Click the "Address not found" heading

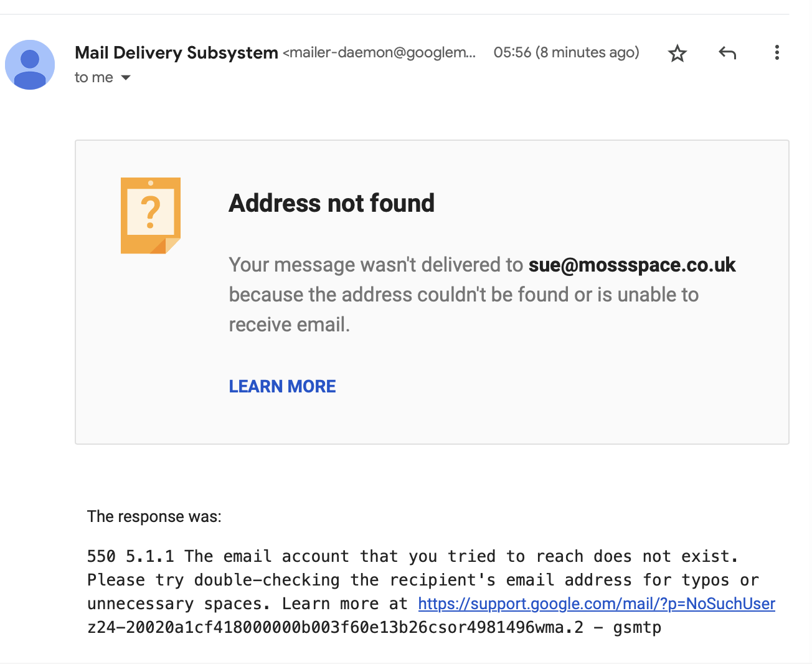click(x=331, y=203)
